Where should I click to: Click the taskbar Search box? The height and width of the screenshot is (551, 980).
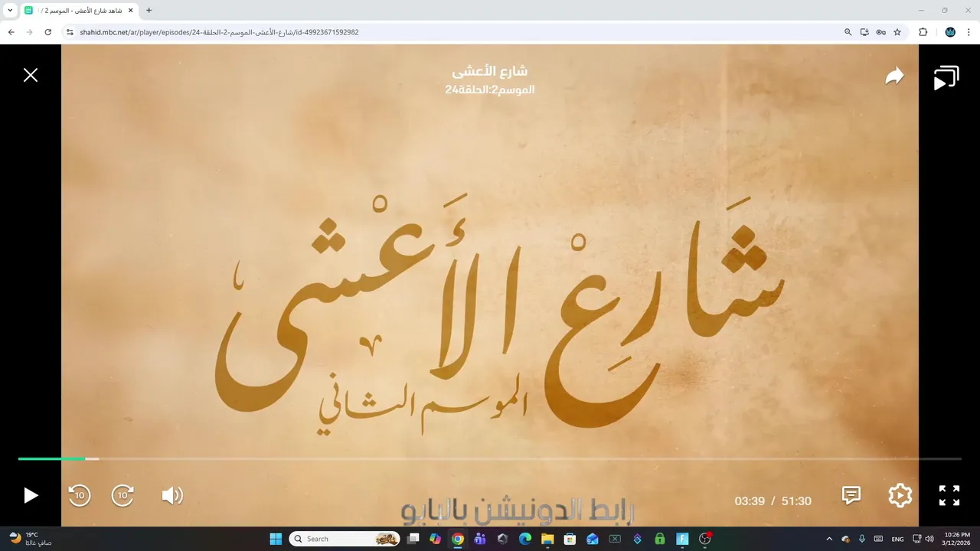coord(345,539)
